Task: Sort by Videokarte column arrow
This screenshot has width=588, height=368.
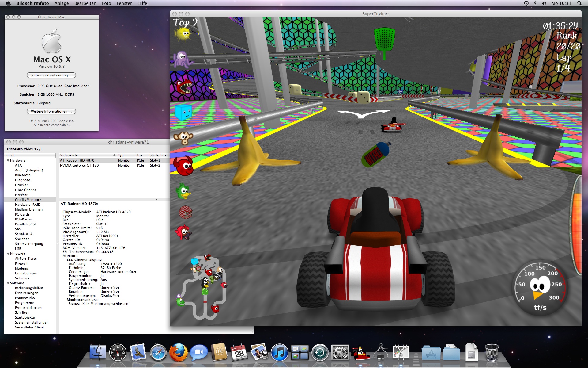Action: tap(114, 155)
